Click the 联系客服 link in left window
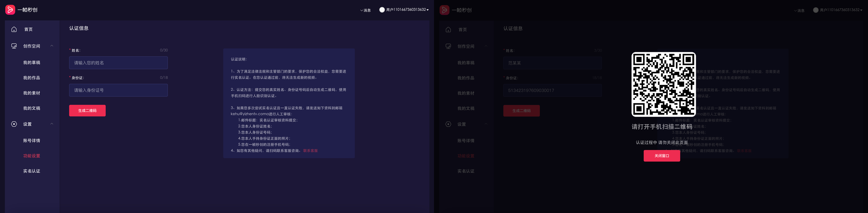Image resolution: width=868 pixels, height=213 pixels. (310, 151)
